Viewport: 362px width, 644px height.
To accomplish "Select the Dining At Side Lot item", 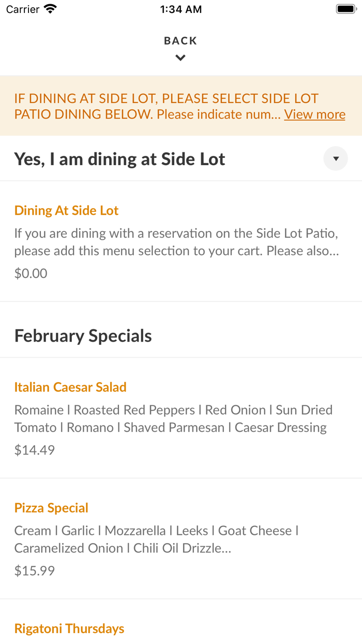I will point(66,211).
